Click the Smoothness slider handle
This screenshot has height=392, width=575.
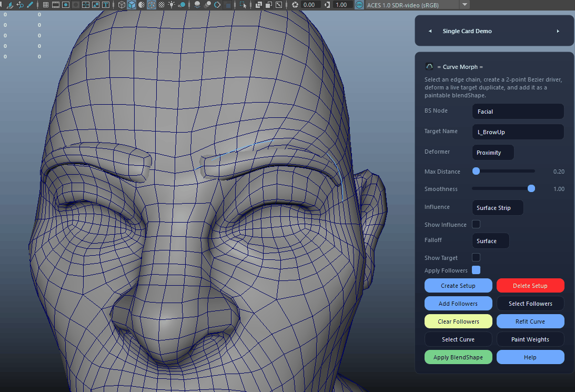click(x=531, y=188)
